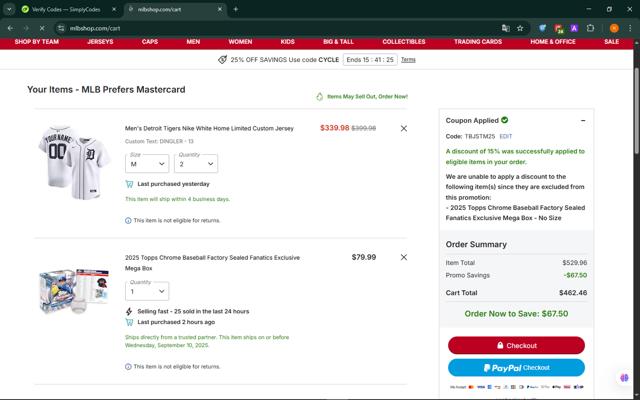This screenshot has width=640, height=400.
Task: View site information icon in address bar
Action: pos(61,28)
